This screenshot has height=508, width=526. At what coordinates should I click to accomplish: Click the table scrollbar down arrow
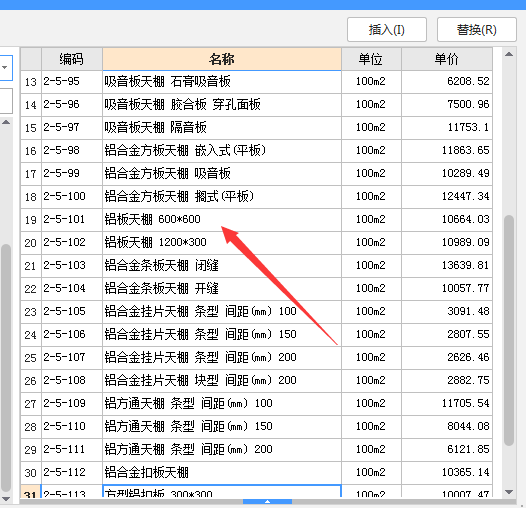point(509,492)
